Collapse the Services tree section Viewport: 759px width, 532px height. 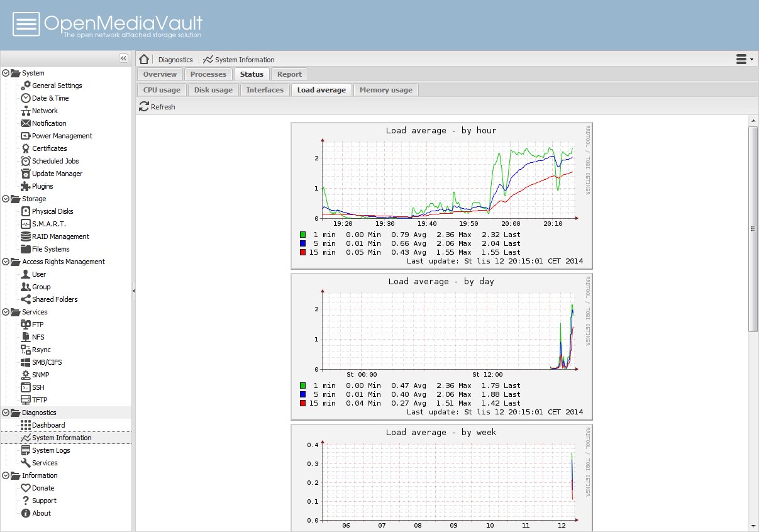pyautogui.click(x=6, y=312)
